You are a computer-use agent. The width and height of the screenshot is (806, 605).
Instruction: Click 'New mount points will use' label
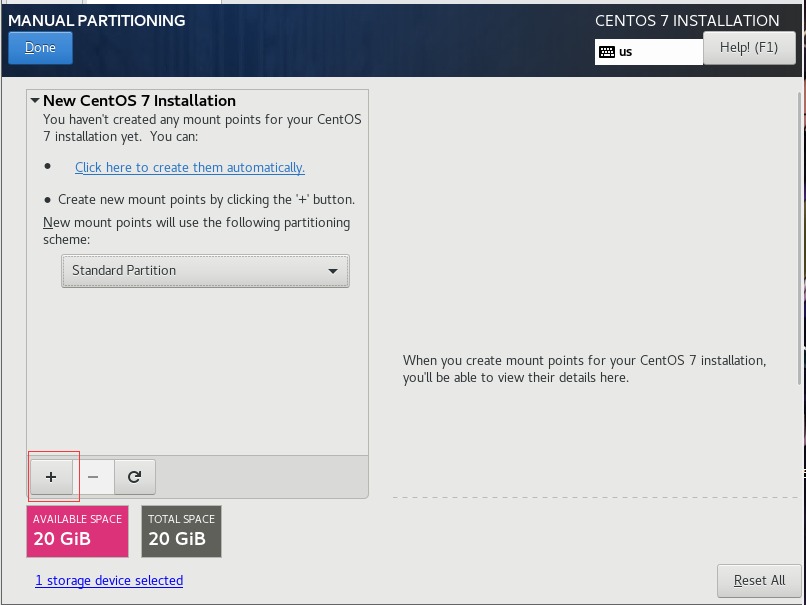click(x=196, y=231)
